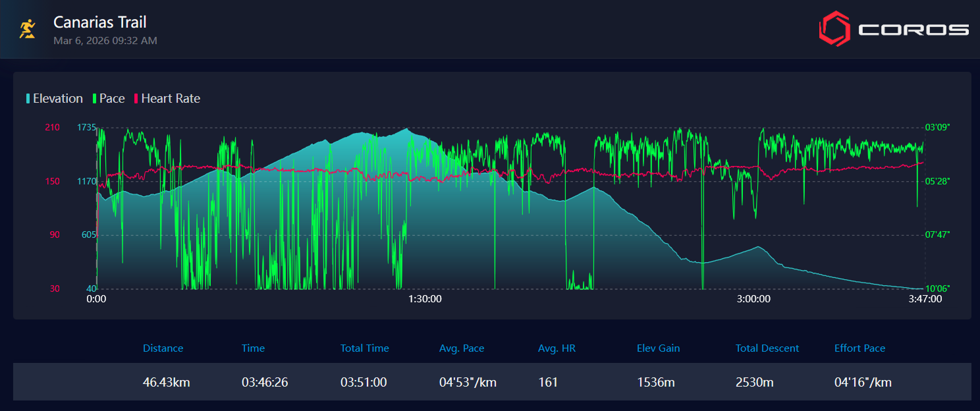Toggle the Pace series in legend
The height and width of the screenshot is (411, 980).
112,99
